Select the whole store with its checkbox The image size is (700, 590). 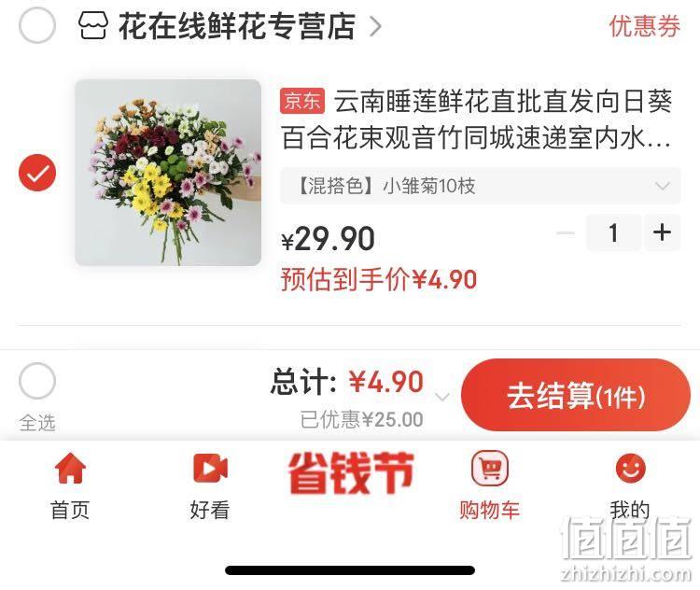point(37,25)
